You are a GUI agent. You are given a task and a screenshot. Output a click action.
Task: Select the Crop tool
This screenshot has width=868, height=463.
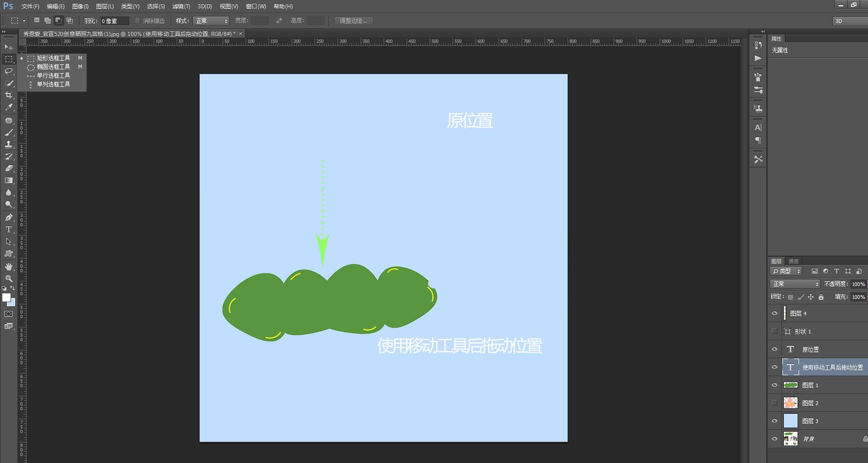click(x=8, y=95)
